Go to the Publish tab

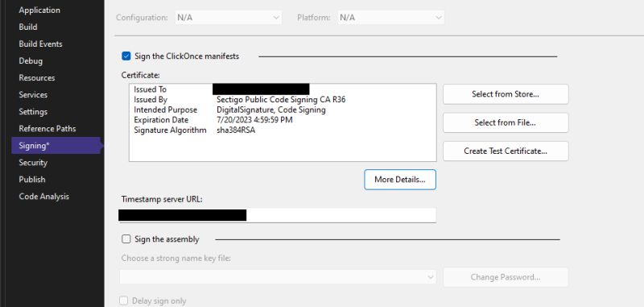click(x=32, y=179)
